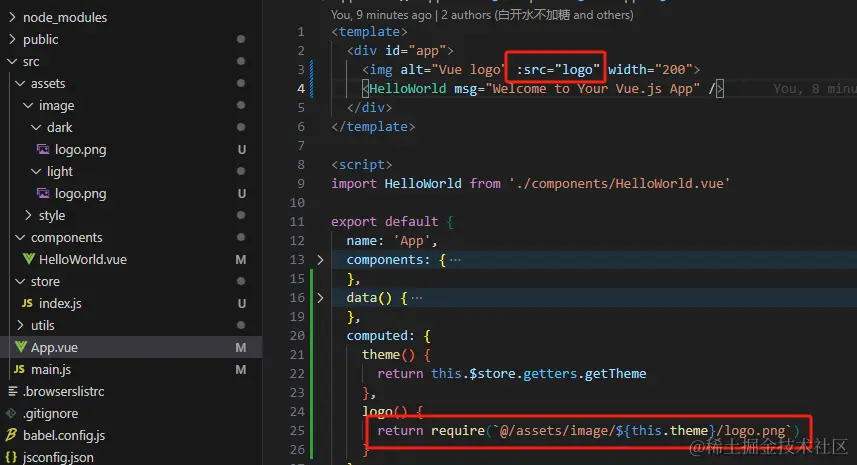Image resolution: width=857 pixels, height=465 pixels.
Task: Select the style folder label
Action: (x=52, y=215)
